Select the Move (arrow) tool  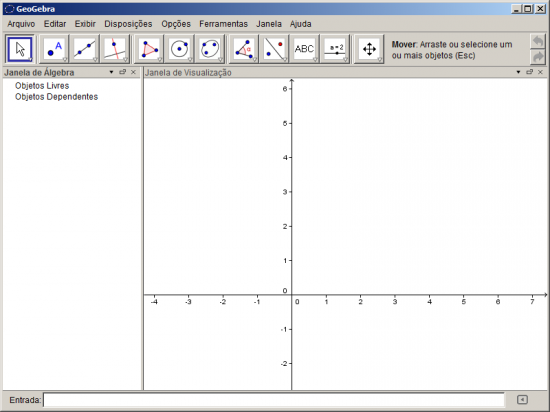(20, 49)
